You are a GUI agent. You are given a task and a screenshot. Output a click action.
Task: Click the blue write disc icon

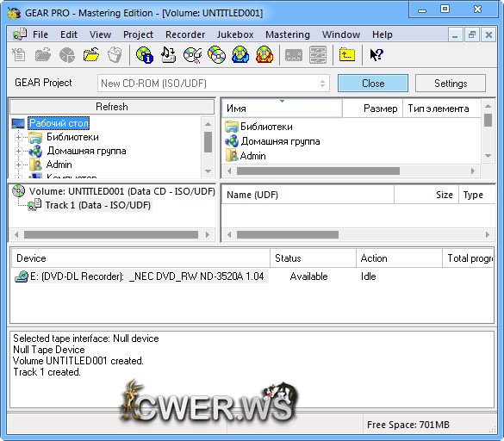click(240, 55)
